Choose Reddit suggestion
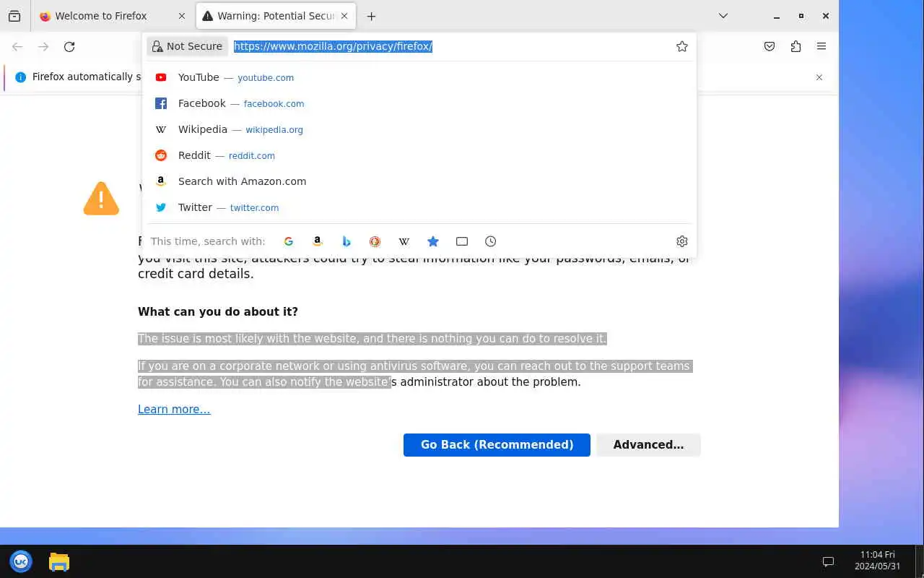Screen dimensions: 924x578 419,155
